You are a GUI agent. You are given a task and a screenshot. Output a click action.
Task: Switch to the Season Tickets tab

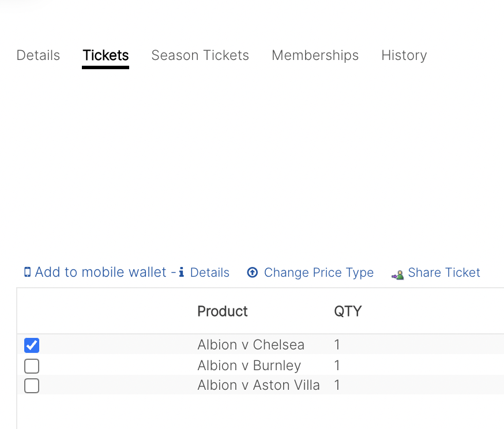pyautogui.click(x=200, y=55)
